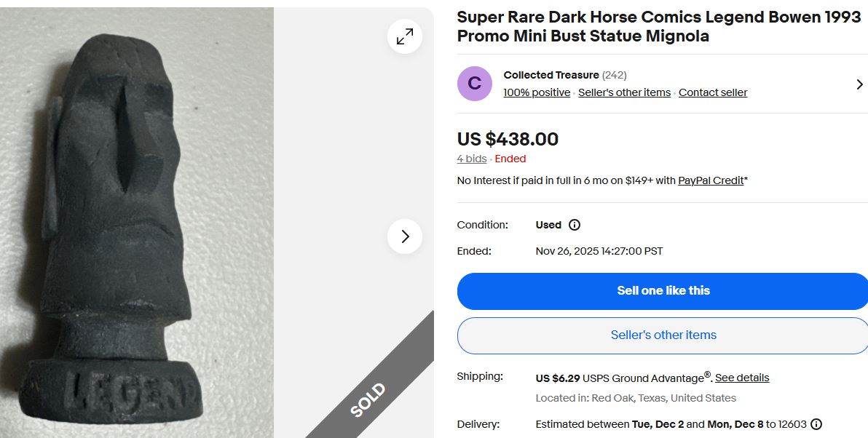Open the 100% positive feedback link

pos(537,92)
